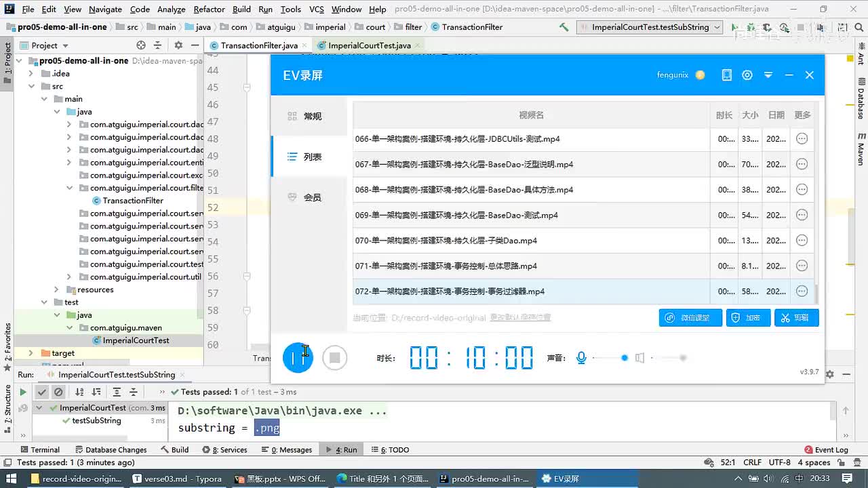This screenshot has height=488, width=868.
Task: Open the Refactor menu
Action: pyautogui.click(x=209, y=9)
